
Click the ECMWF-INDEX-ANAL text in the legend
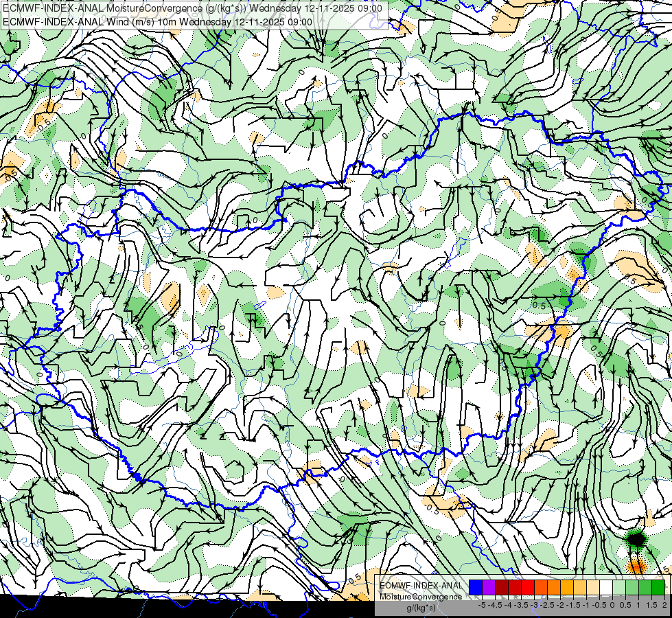coord(421,586)
